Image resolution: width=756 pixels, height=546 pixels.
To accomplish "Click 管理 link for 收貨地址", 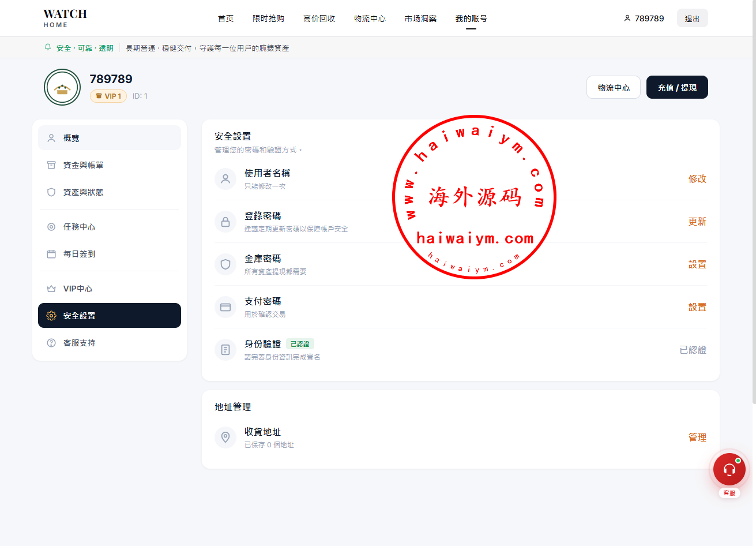I will (x=697, y=437).
